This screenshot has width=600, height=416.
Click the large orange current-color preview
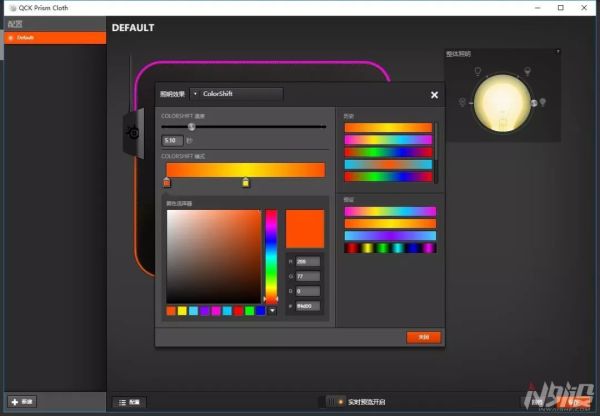[305, 228]
